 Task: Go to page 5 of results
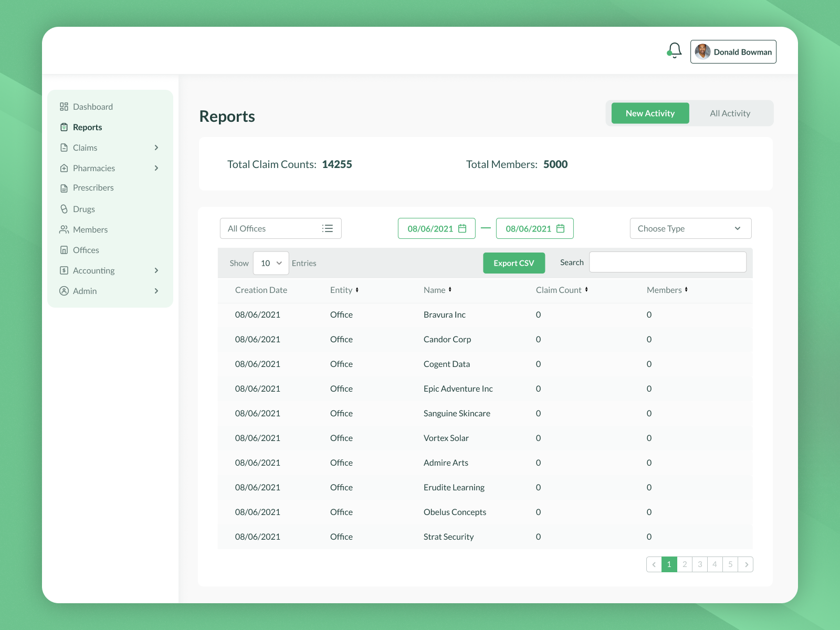[730, 564]
